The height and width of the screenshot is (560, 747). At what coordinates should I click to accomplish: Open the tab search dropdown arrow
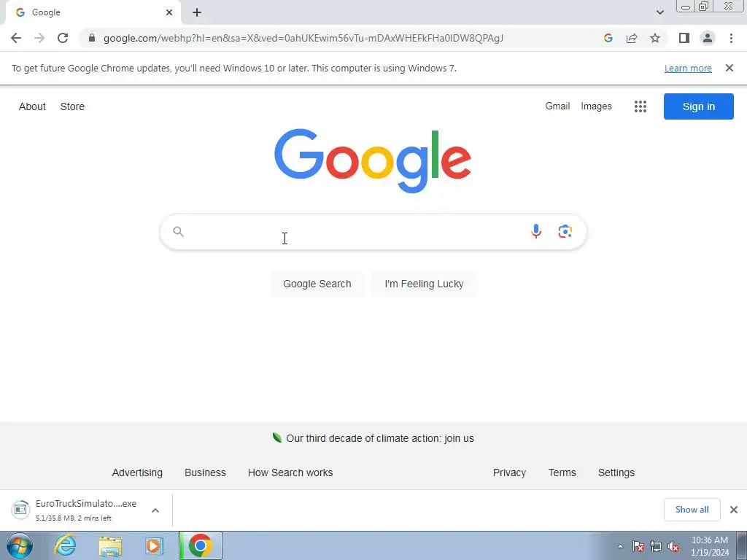coord(659,12)
